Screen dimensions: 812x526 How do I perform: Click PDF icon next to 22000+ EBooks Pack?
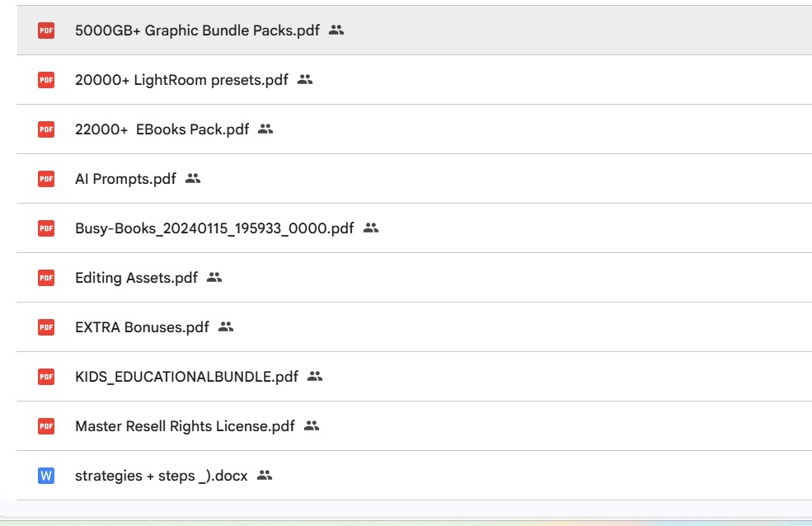click(x=46, y=129)
